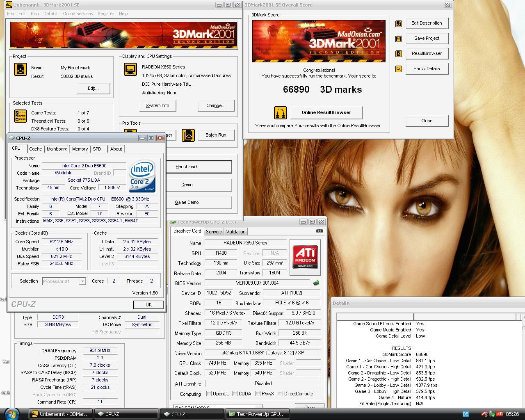
Task: Click the Online ResultBrowser icon
Action: (x=281, y=112)
